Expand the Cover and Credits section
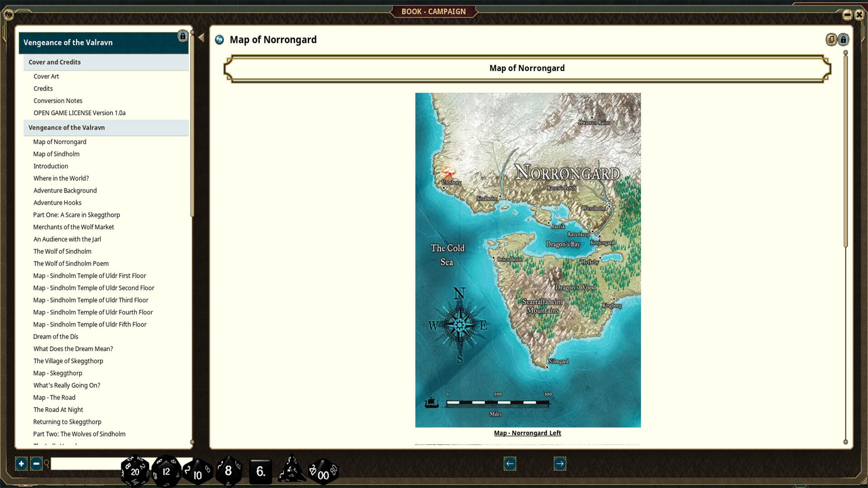868x488 pixels. [54, 62]
